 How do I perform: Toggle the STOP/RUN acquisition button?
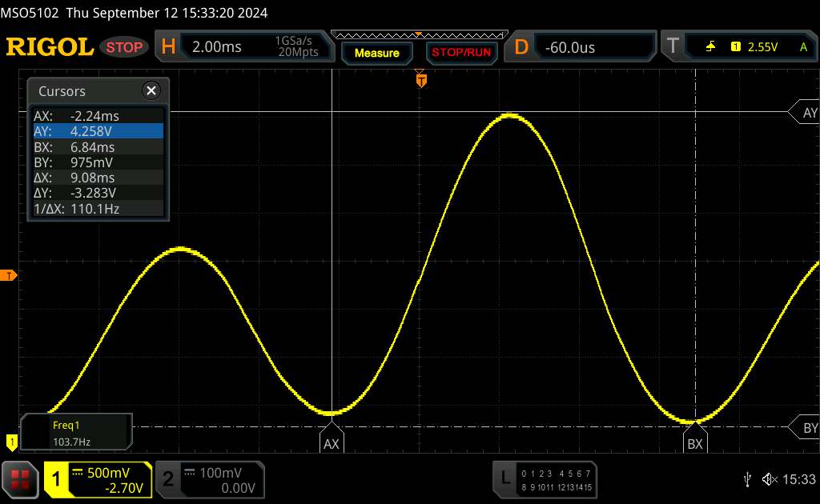[460, 53]
